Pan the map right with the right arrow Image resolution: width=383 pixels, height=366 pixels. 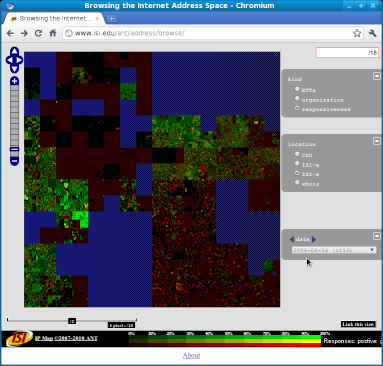click(20, 60)
